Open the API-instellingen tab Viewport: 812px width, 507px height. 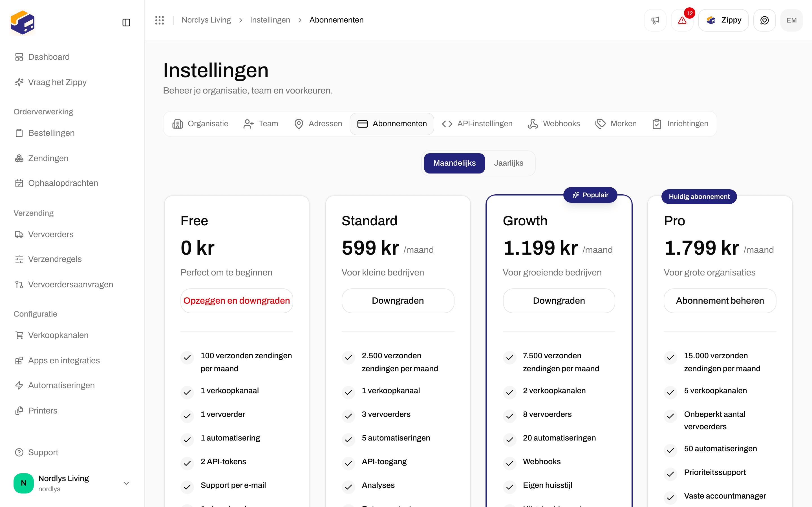click(x=477, y=124)
